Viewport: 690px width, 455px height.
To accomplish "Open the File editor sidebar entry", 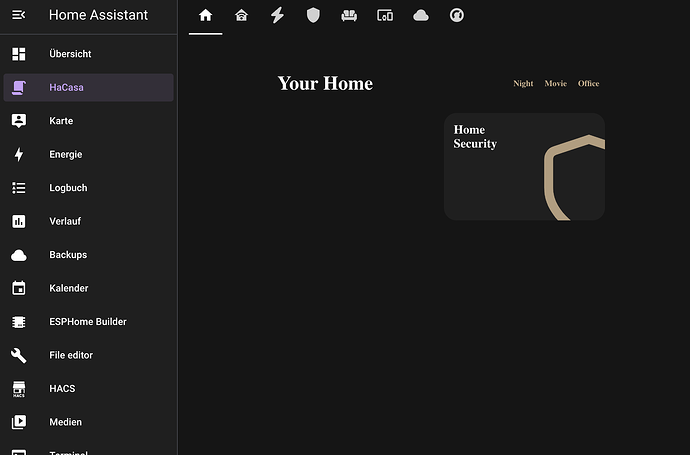I will tap(88, 355).
